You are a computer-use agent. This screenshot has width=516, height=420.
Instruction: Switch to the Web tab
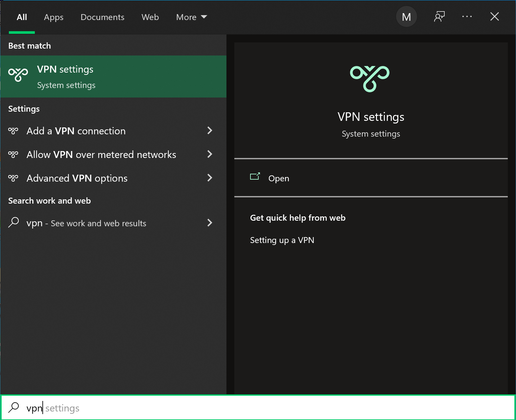pyautogui.click(x=150, y=17)
